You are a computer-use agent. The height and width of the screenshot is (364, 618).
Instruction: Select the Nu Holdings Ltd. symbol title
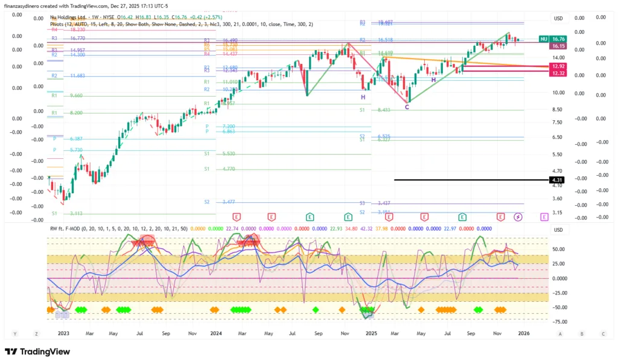pyautogui.click(x=70, y=17)
